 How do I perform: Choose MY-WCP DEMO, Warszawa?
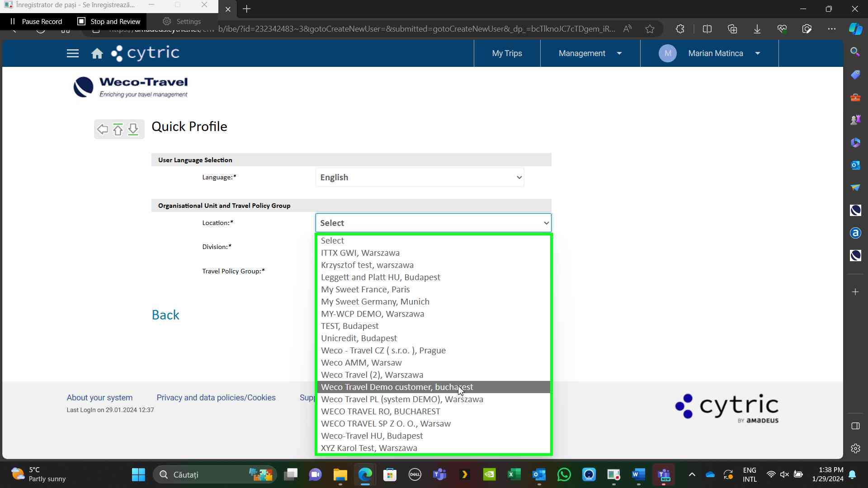point(434,314)
